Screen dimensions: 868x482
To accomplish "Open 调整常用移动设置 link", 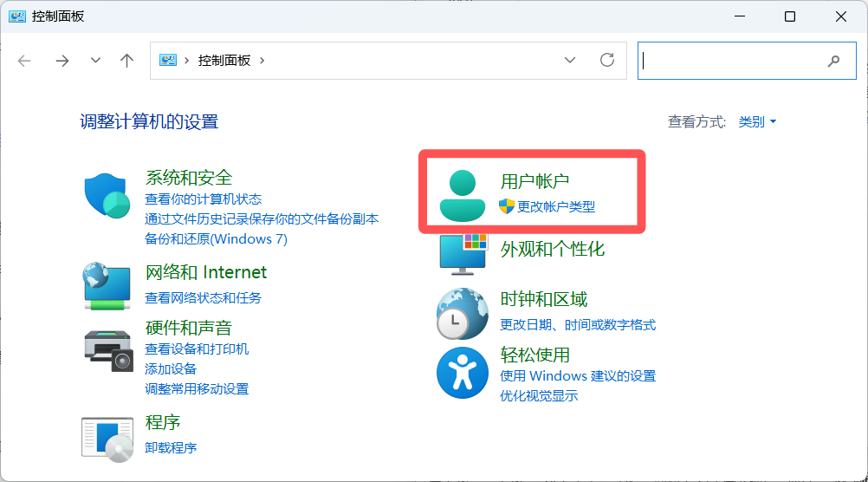I will click(197, 389).
